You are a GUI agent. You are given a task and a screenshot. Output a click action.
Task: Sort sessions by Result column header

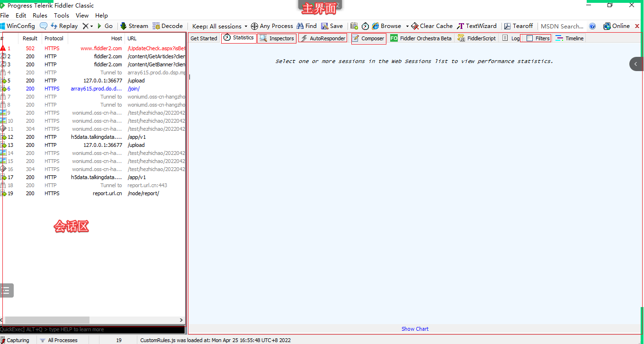(30, 38)
